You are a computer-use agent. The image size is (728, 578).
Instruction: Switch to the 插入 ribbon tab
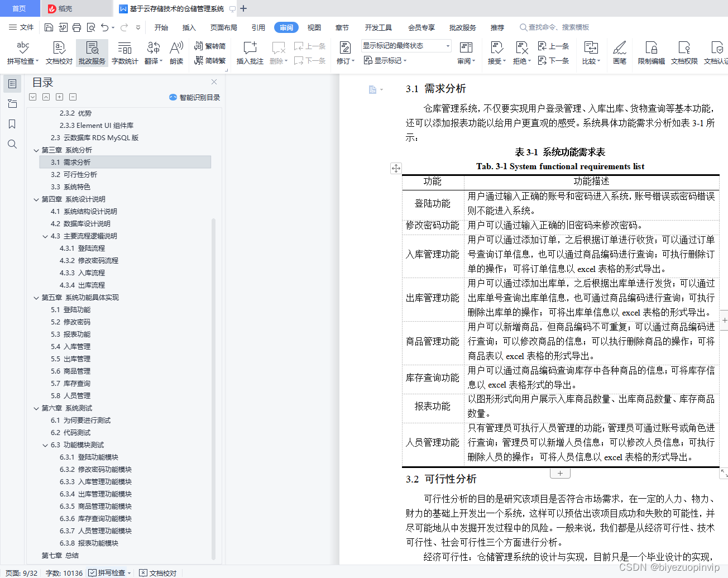[x=189, y=27]
